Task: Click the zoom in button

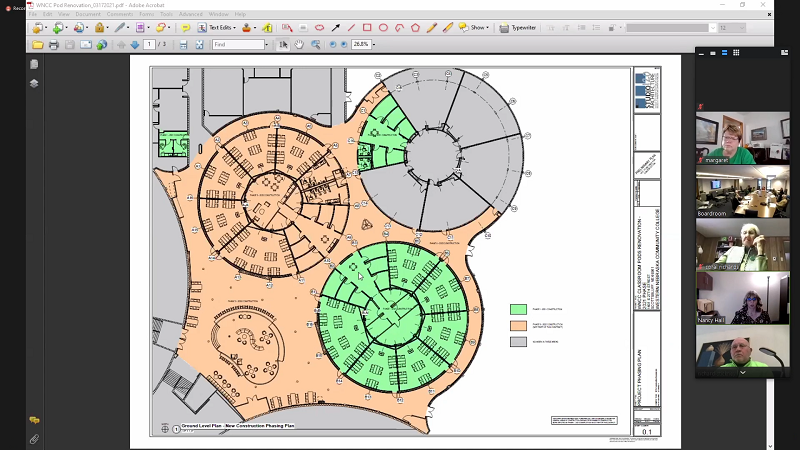Action: pos(345,45)
